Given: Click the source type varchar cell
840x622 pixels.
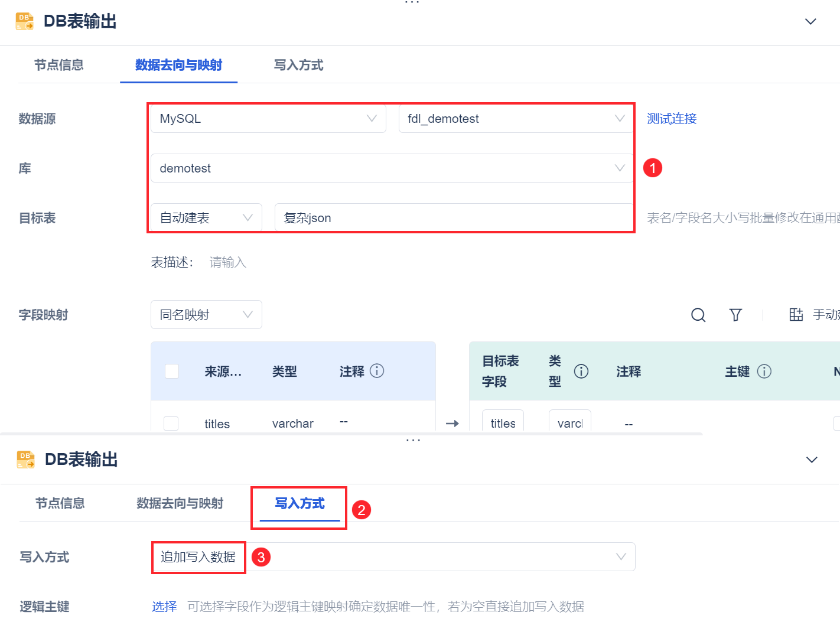Looking at the screenshot, I should pyautogui.click(x=293, y=424).
